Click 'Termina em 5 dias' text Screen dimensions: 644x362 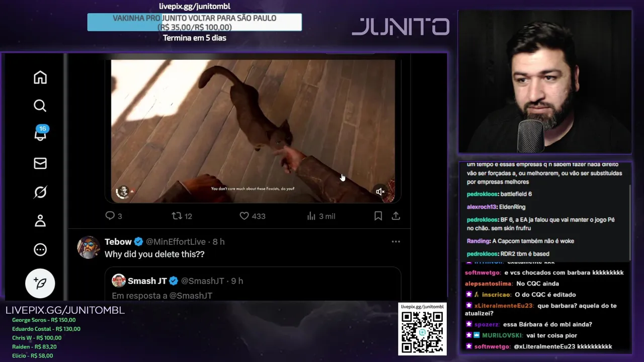point(195,38)
